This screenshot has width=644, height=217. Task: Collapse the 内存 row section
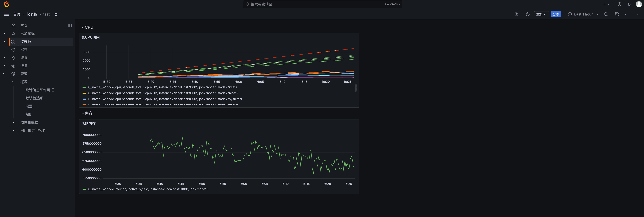point(83,114)
